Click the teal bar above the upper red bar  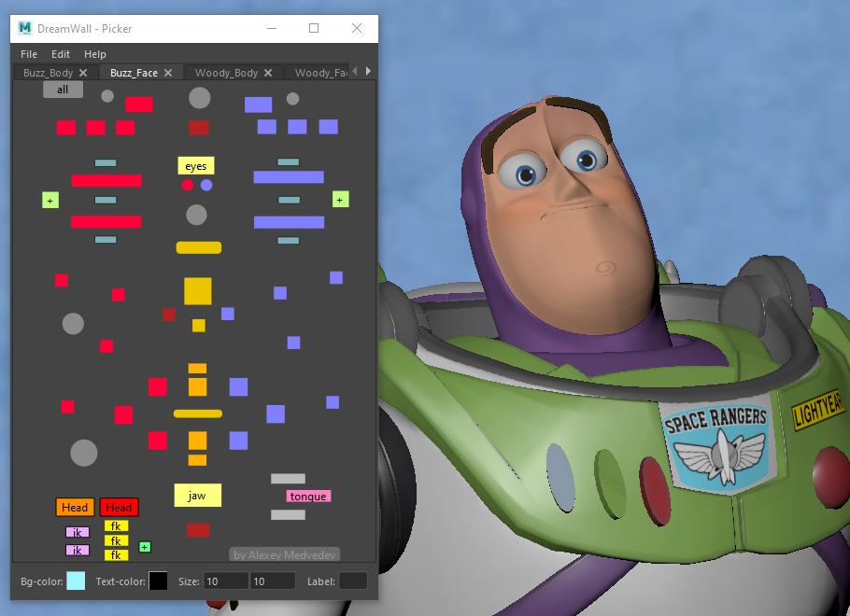106,162
